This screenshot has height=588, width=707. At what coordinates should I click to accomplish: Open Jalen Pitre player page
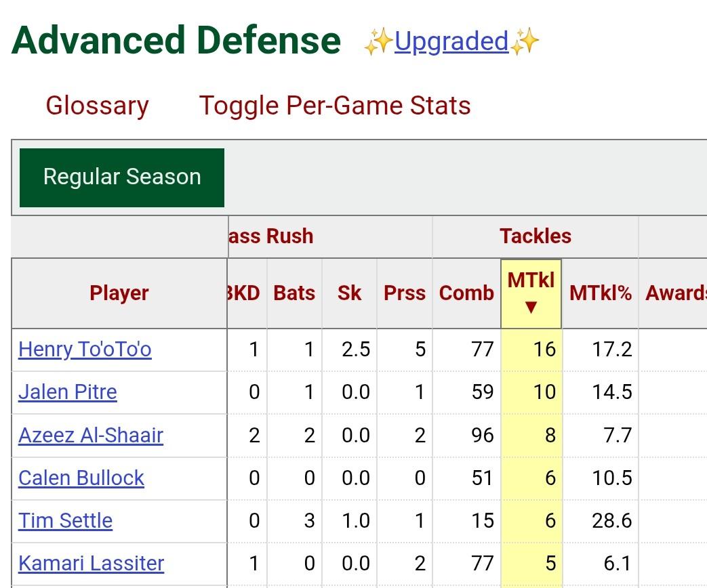[x=68, y=392]
